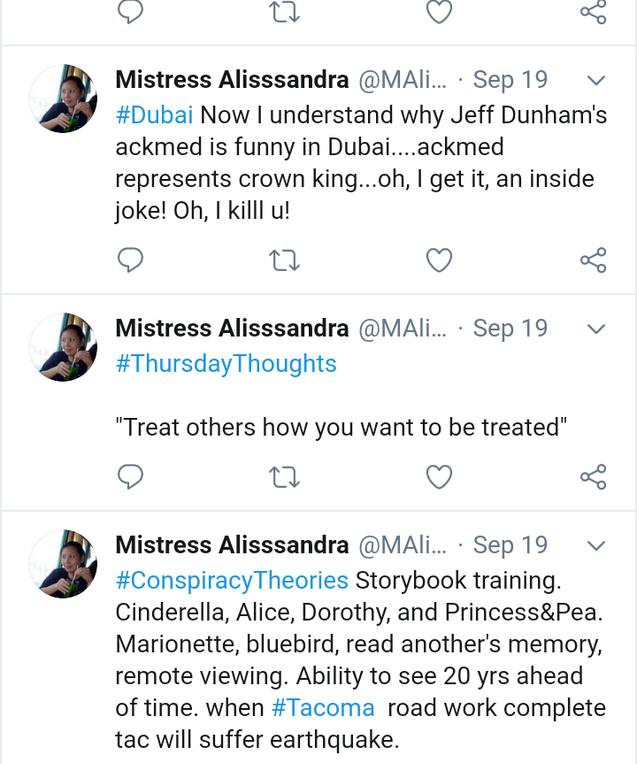The image size is (637, 764).
Task: Like the ThursdayThoughts tweet
Action: pyautogui.click(x=439, y=477)
